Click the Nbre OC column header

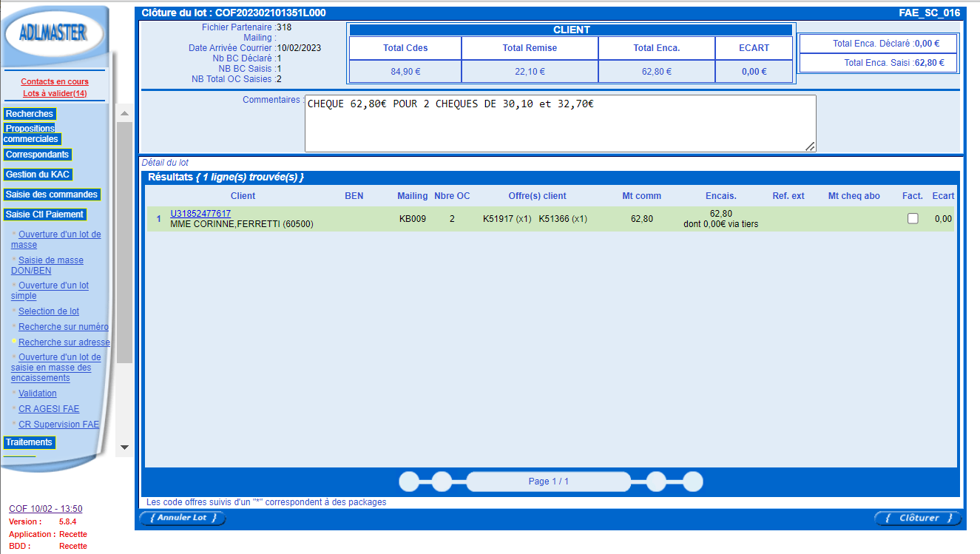pyautogui.click(x=452, y=196)
